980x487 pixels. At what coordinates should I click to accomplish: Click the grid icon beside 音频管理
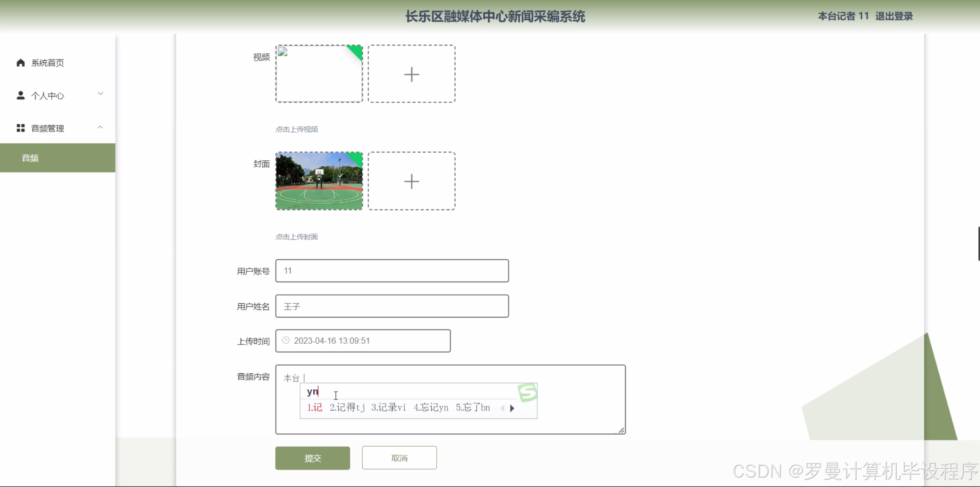(21, 128)
